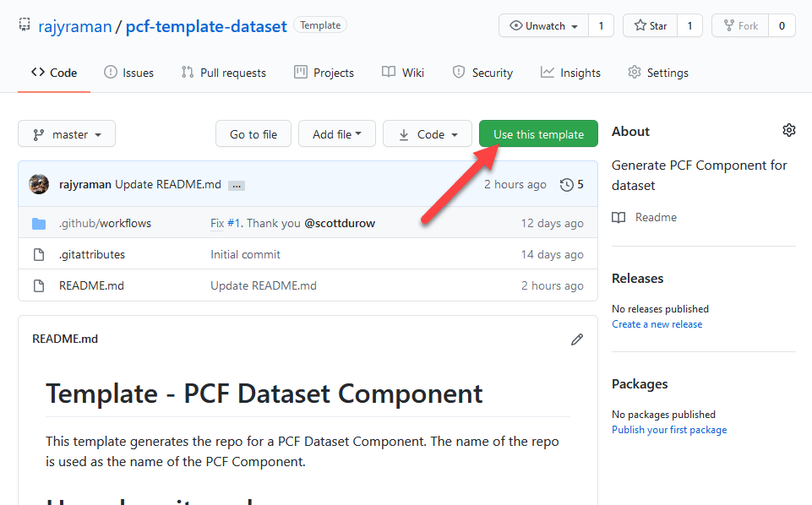The width and height of the screenshot is (812, 505).
Task: Switch to the Issues tab
Action: point(128,73)
